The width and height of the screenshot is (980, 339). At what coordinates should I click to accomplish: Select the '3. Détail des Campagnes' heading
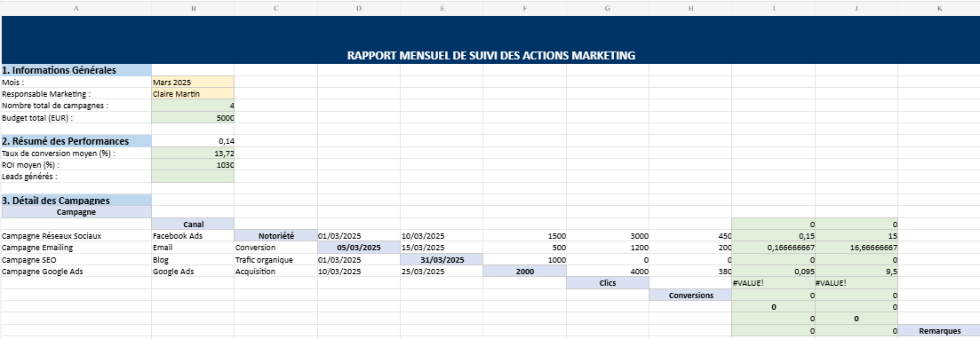click(76, 201)
